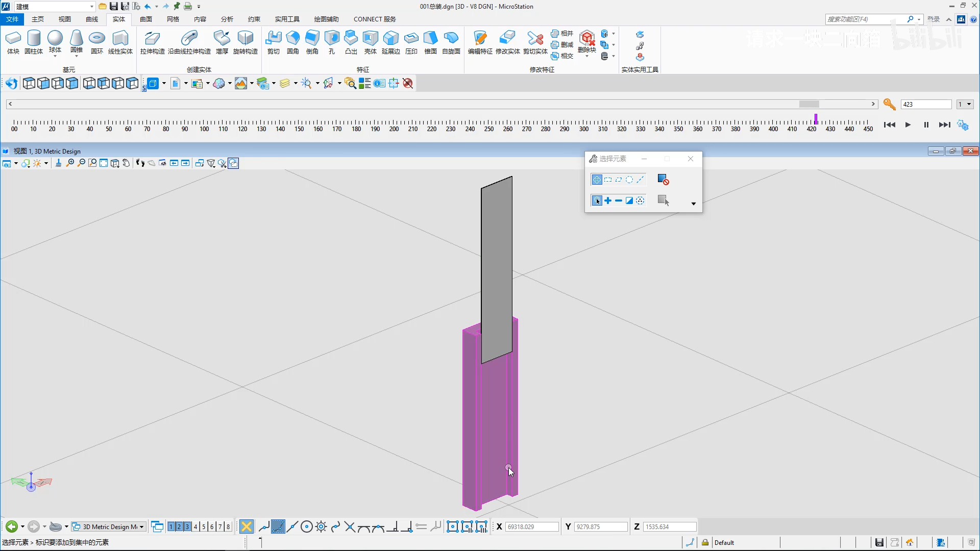The height and width of the screenshot is (551, 980).
Task: Switch to the 曲面 ribbon tab
Action: click(x=146, y=19)
